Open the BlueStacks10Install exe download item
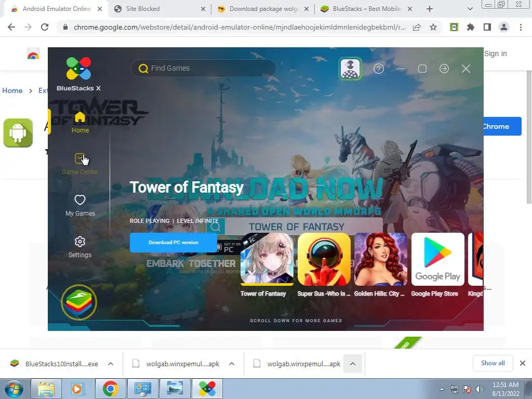Image resolution: width=532 pixels, height=399 pixels. click(54, 364)
